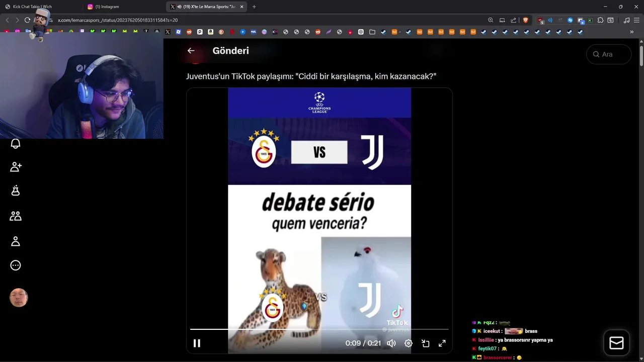Open the More circle-dots sidebar icon
Viewport: 644px width, 362px height.
click(x=16, y=265)
